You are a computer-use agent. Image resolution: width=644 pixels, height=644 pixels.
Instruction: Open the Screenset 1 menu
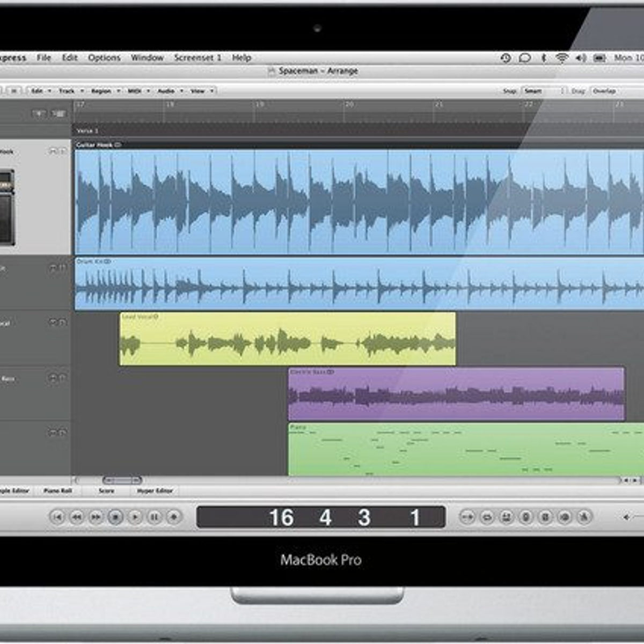[197, 58]
